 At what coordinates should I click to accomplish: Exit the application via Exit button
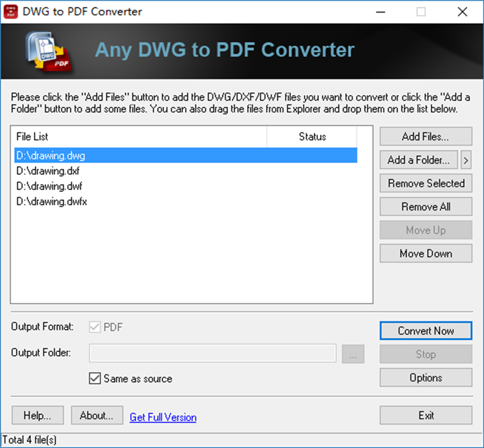[425, 415]
